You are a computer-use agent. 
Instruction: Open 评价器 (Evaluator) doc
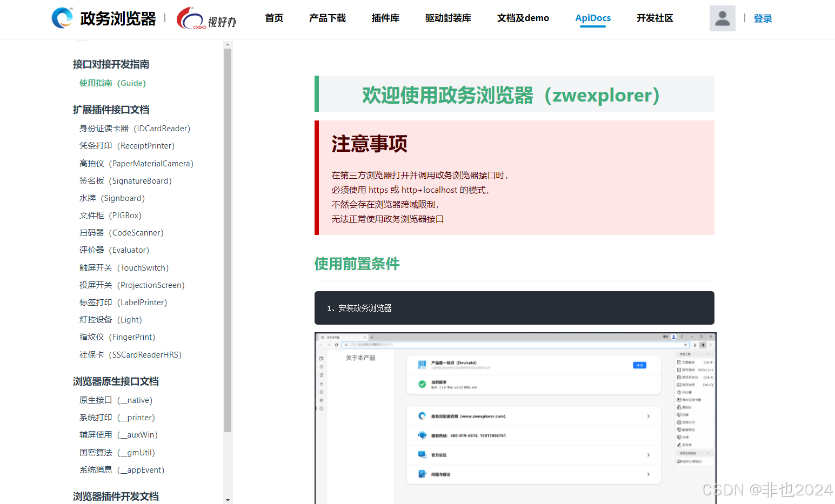tap(114, 250)
